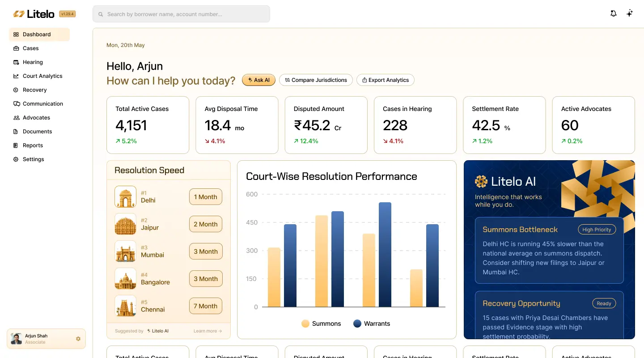Click the tallest blue Warrants bar
This screenshot has width=644, height=358.
tap(385, 255)
